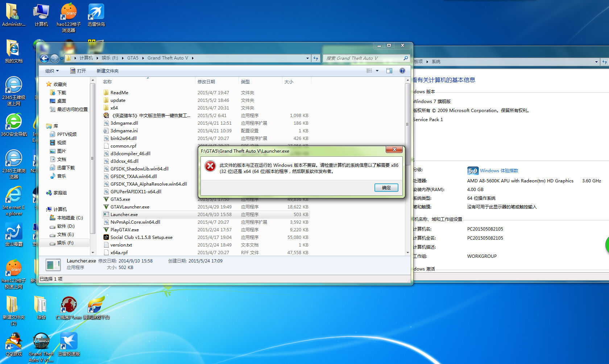Click 新建文件夹 (New folder) in toolbar
Viewport: 609px width, 364px height.
(108, 71)
